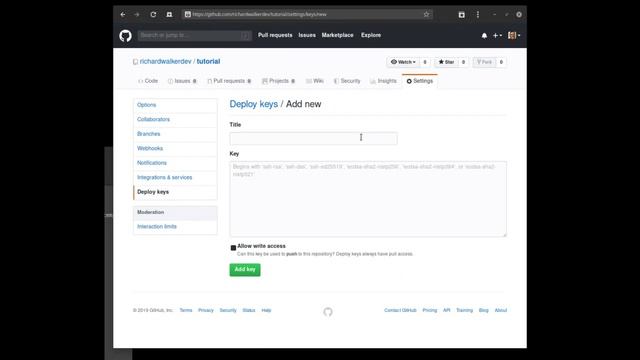Open the browser three-dot menu

(478, 14)
